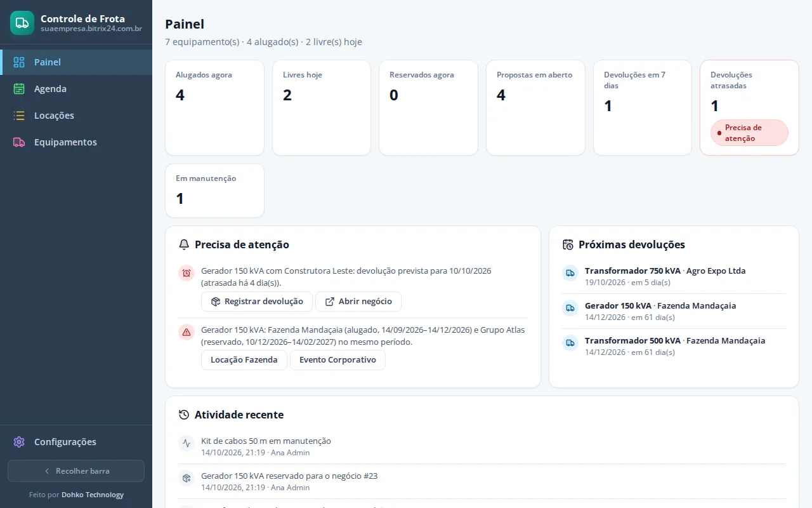The height and width of the screenshot is (508, 812).
Task: Click the history icon beside Atividade recente
Action: click(x=184, y=415)
